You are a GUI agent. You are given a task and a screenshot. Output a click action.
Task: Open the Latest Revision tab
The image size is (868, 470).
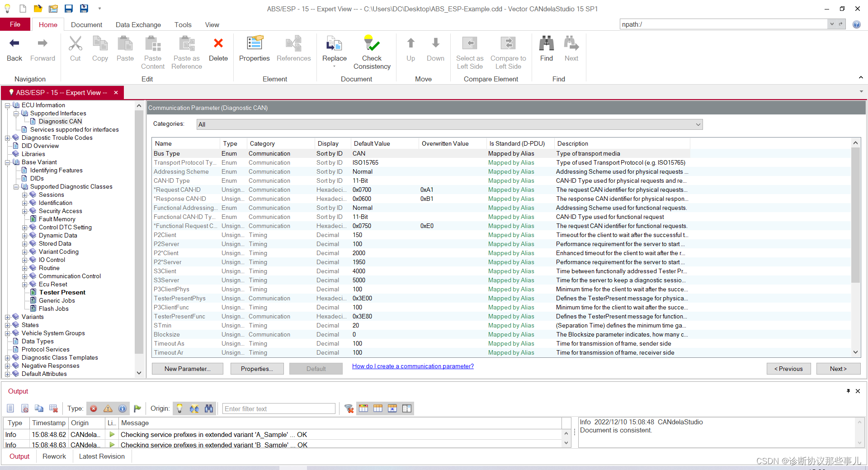pyautogui.click(x=102, y=456)
